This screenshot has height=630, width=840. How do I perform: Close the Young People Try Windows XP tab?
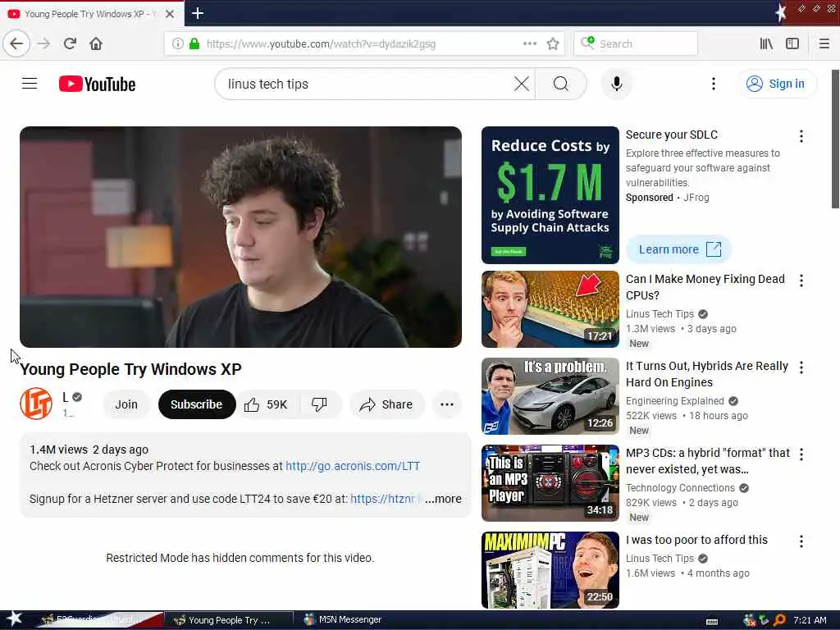click(x=169, y=14)
